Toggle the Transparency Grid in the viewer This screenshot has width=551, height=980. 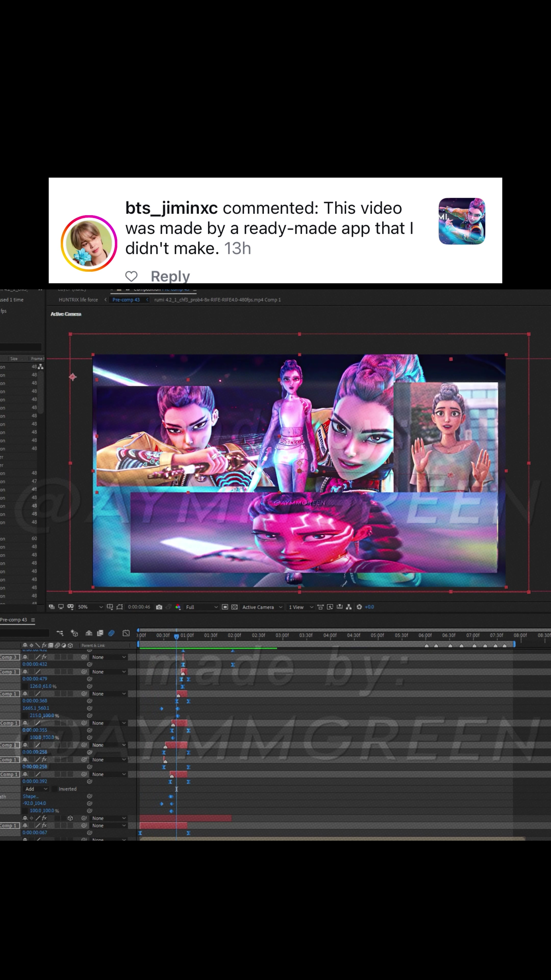point(234,607)
